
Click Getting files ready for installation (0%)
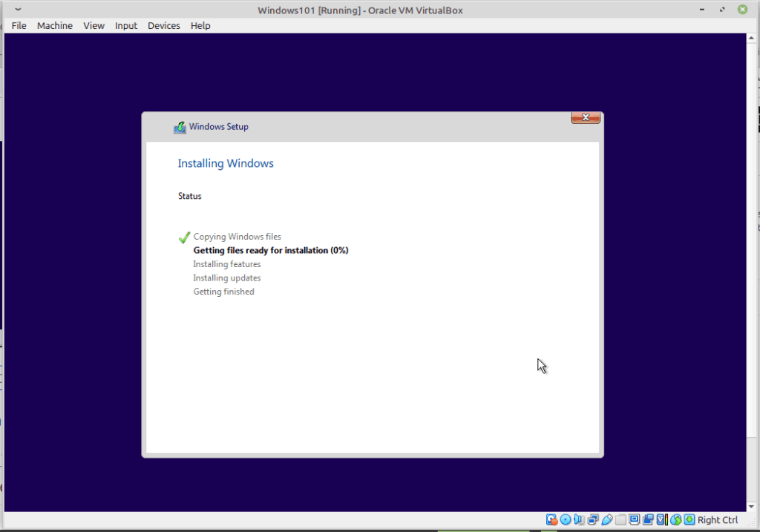[270, 250]
